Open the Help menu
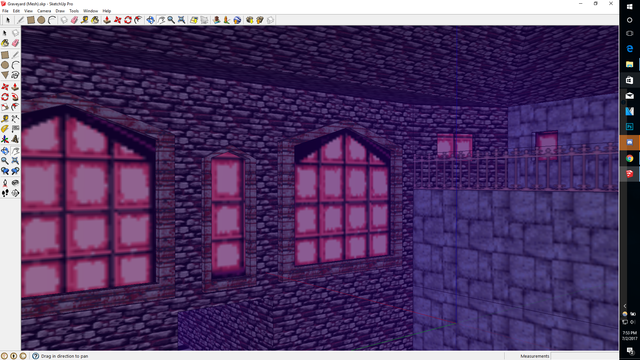 pos(107,11)
